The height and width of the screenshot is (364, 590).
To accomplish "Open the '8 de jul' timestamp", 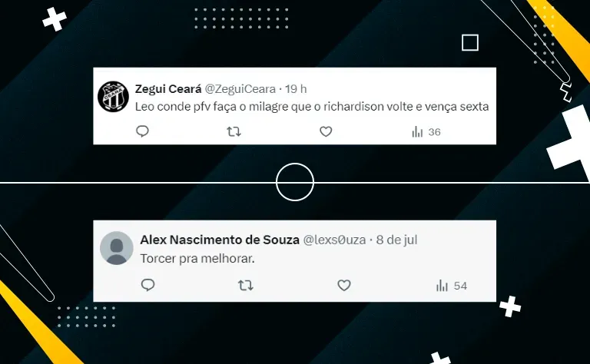I will 396,240.
